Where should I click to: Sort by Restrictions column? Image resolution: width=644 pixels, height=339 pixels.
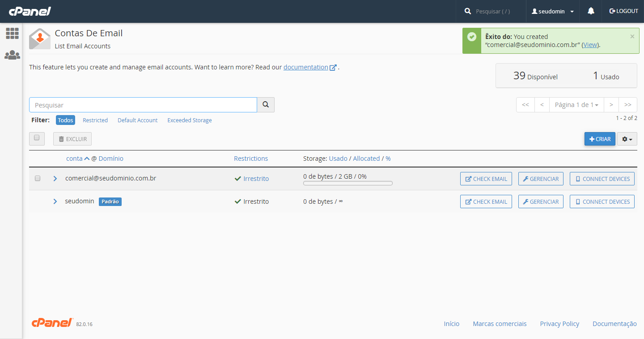(x=251, y=159)
